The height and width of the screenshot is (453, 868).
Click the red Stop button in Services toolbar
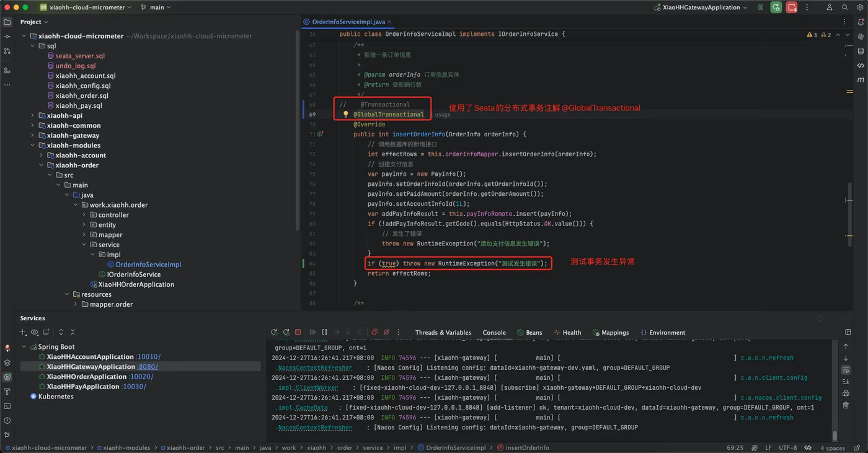point(298,332)
